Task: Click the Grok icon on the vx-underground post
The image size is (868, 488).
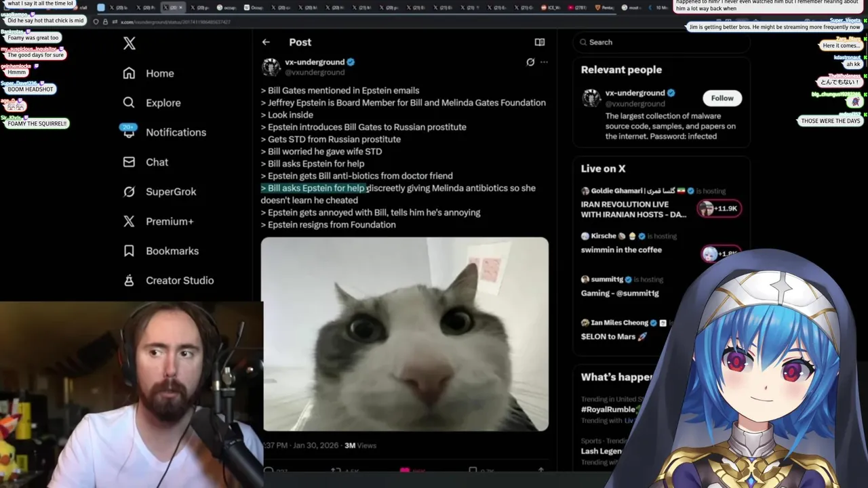Action: click(x=530, y=62)
